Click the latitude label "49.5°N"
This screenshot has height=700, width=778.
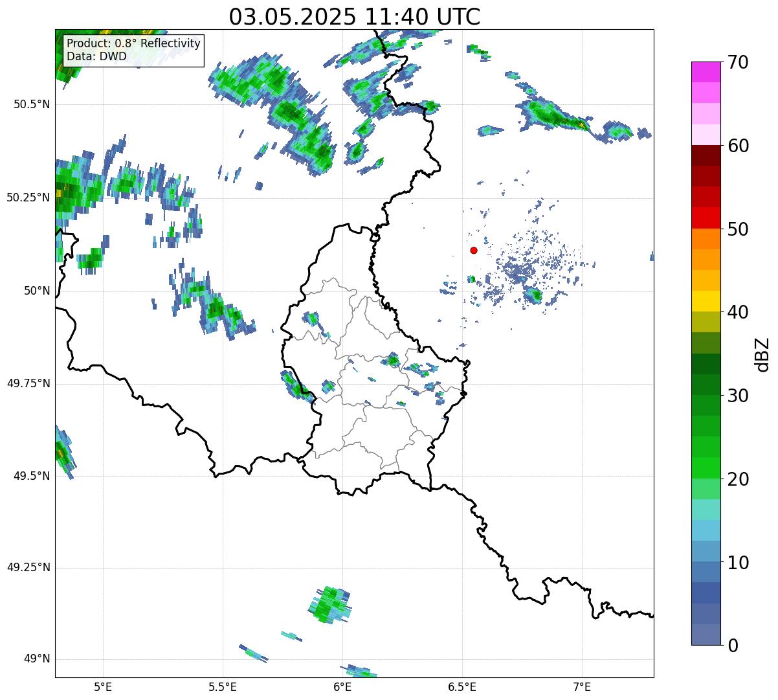pos(32,476)
